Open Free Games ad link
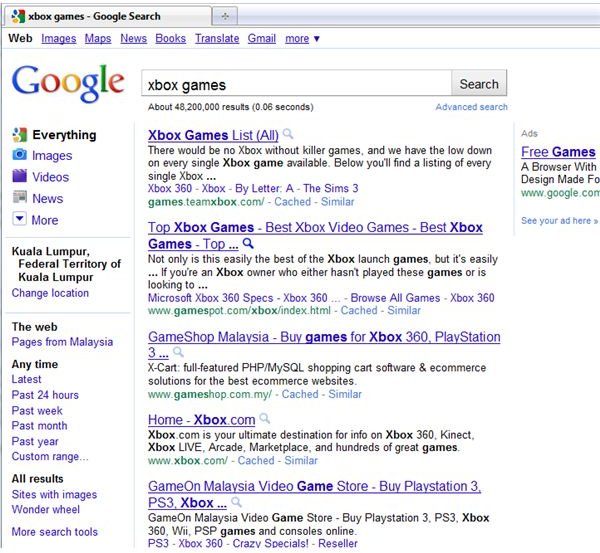 click(x=558, y=152)
